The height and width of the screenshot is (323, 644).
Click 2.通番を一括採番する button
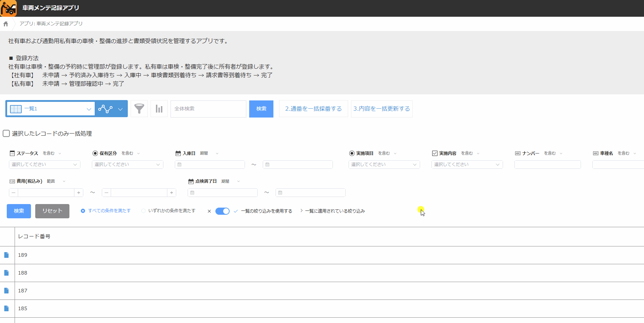[313, 109]
